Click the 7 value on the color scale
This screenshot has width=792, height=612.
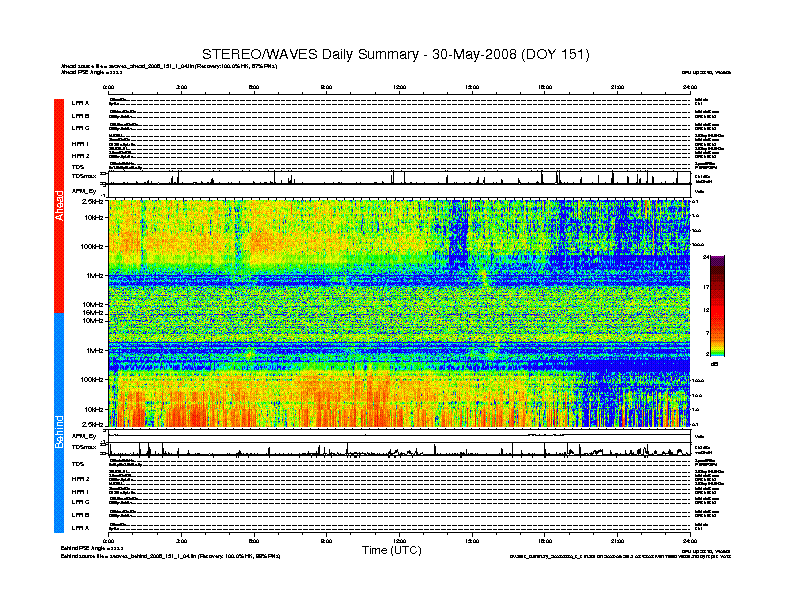click(x=707, y=333)
